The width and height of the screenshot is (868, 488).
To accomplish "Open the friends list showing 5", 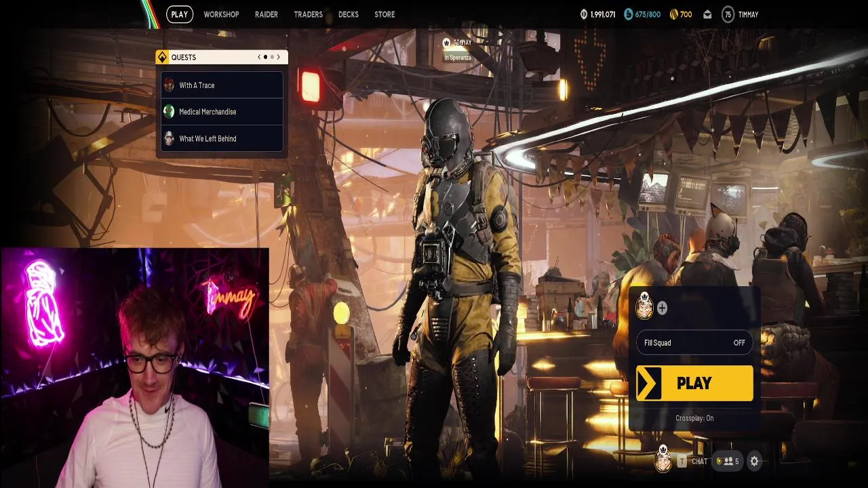I will [x=728, y=462].
